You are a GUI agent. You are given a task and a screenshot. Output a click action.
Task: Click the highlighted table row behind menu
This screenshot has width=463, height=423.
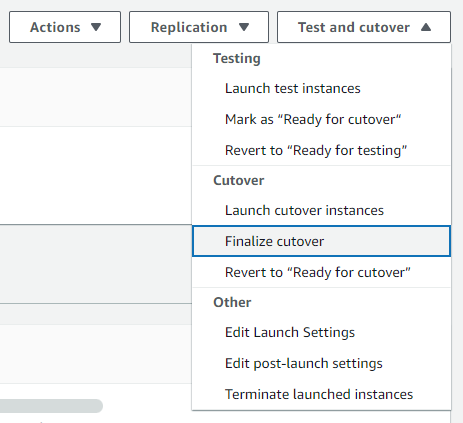(96, 264)
